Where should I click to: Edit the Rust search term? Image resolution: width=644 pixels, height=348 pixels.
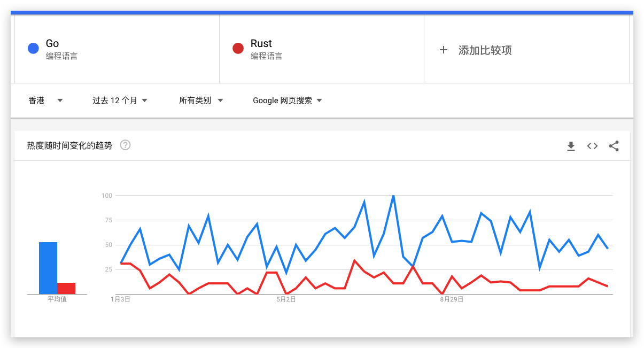(261, 43)
